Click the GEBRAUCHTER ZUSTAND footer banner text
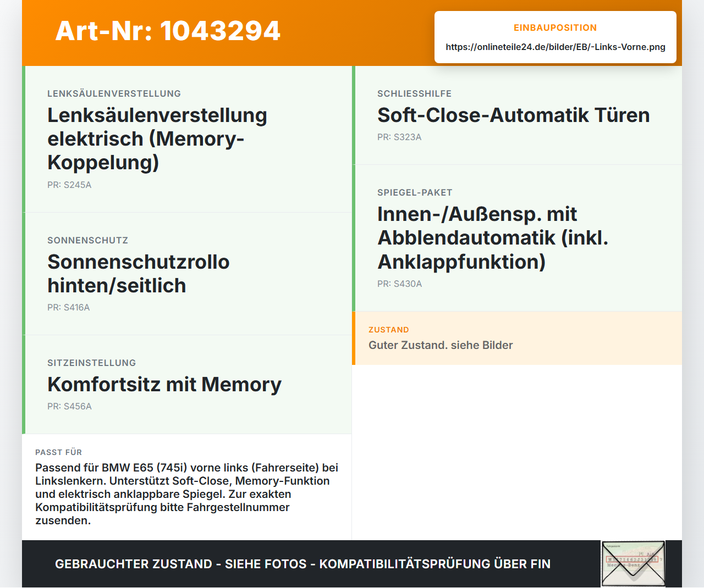The height and width of the screenshot is (588, 704). pyautogui.click(x=302, y=564)
